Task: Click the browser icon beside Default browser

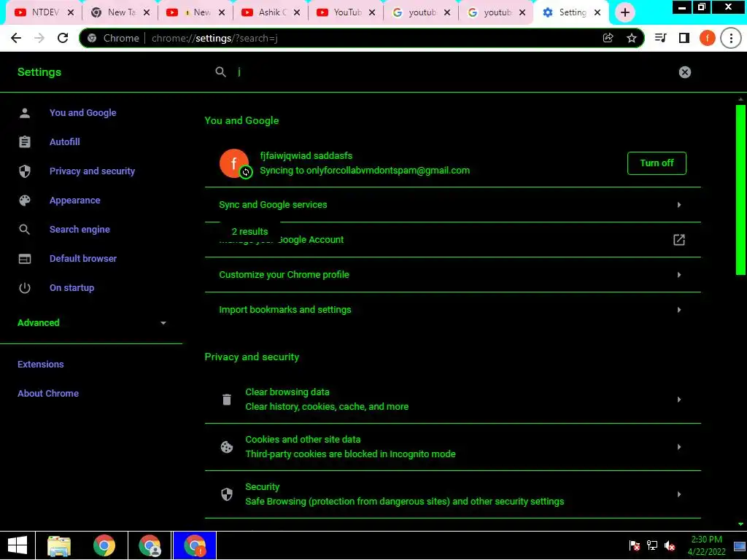Action: [x=24, y=259]
